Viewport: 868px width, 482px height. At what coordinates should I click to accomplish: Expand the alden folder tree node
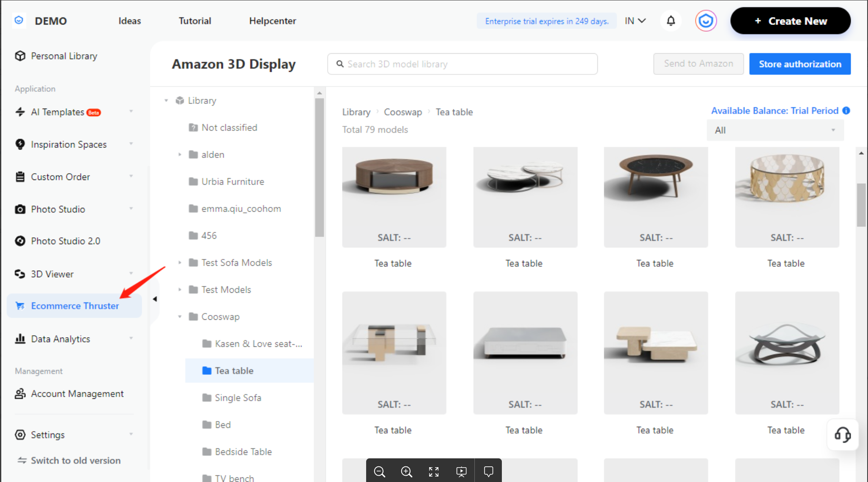pos(180,155)
